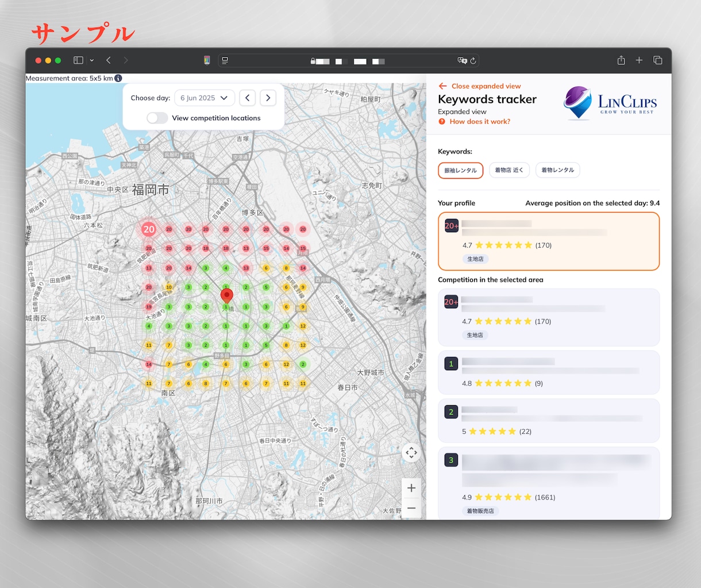Viewport: 701px width, 588px height.
Task: Zoom in the map with plus button
Action: [x=411, y=488]
